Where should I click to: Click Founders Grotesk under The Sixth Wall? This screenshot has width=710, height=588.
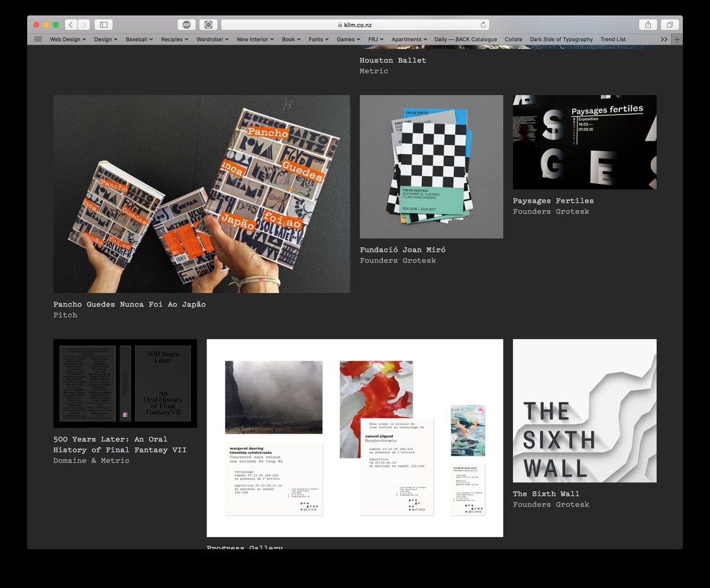[x=551, y=505]
